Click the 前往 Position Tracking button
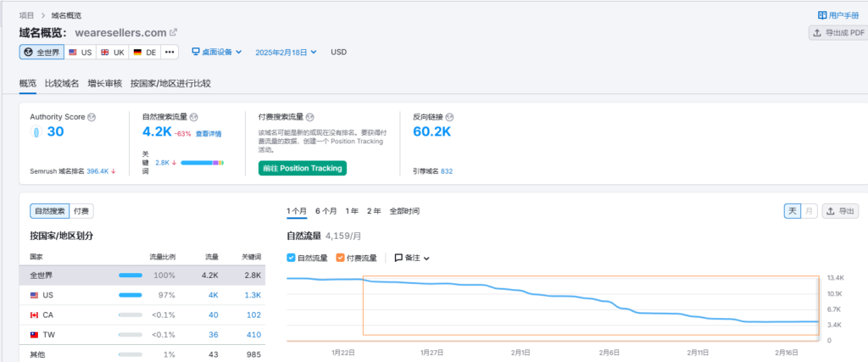Screen dimensions: 868x362 pyautogui.click(x=302, y=168)
